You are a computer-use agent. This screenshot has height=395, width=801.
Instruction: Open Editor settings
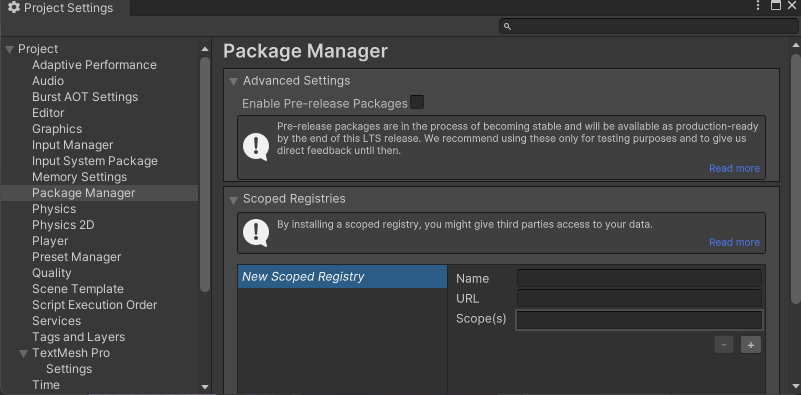[x=48, y=113]
